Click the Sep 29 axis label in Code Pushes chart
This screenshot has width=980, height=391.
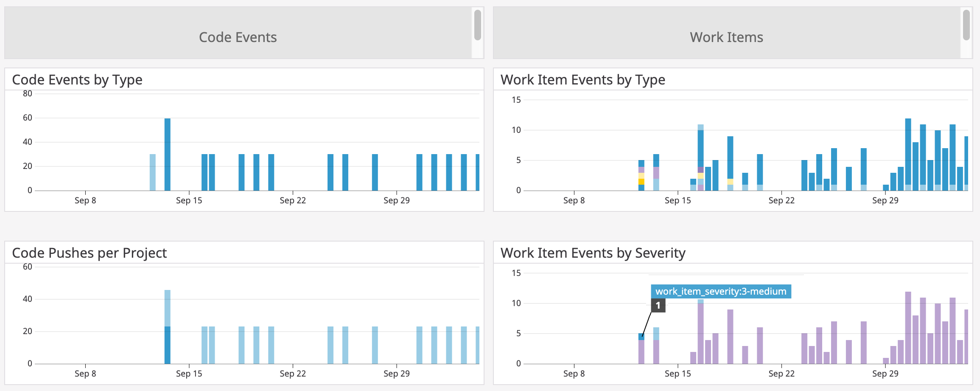[397, 374]
